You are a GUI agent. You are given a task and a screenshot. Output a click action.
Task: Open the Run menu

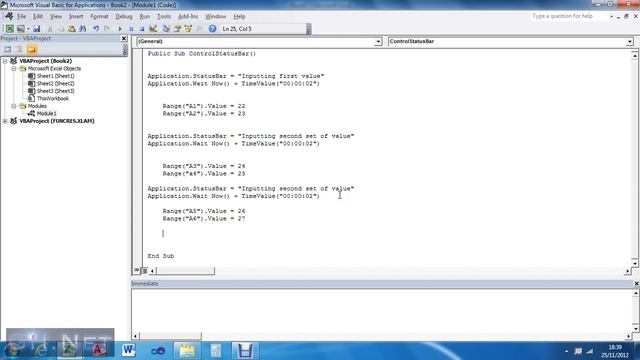point(144,16)
